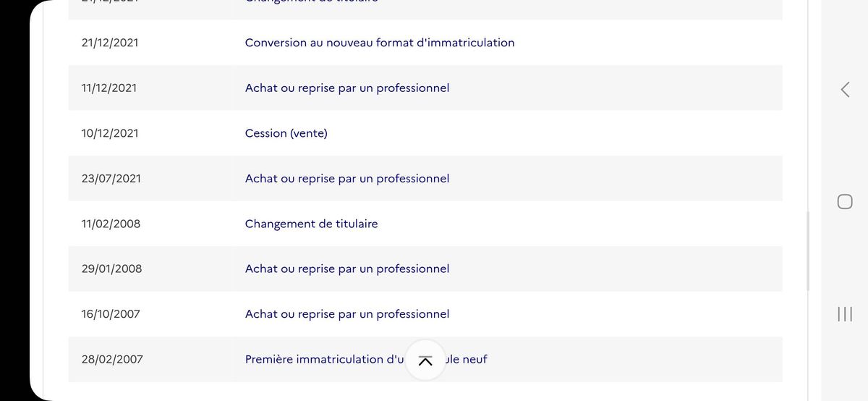Select the 23/07/2021 'Achat ou reprise' entry
Screen dimensions: 868x401
coord(347,179)
